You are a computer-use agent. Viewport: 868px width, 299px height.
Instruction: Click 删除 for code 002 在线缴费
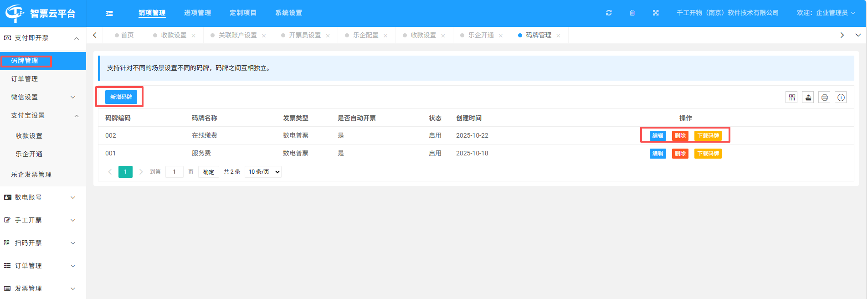[x=680, y=136]
